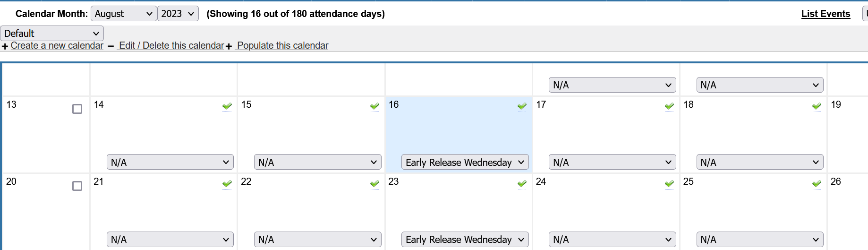Image resolution: width=868 pixels, height=250 pixels.
Task: Check the box for August 20
Action: pyautogui.click(x=77, y=186)
